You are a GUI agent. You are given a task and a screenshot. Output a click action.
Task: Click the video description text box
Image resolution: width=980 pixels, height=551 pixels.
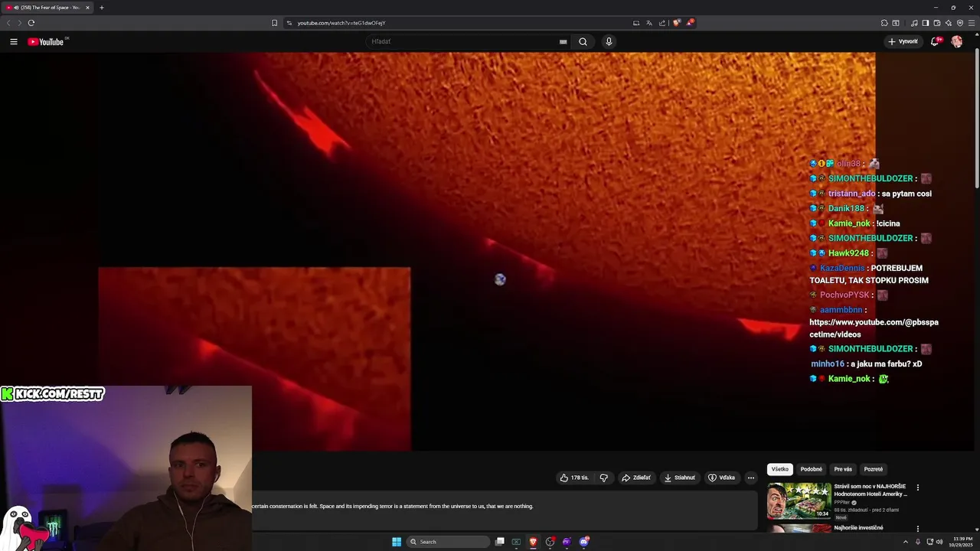(505, 510)
